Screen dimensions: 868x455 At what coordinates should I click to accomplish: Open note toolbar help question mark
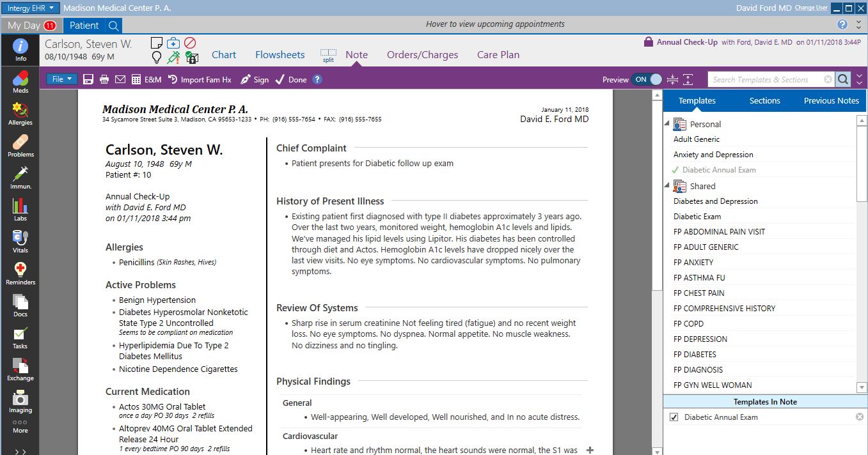(x=317, y=80)
